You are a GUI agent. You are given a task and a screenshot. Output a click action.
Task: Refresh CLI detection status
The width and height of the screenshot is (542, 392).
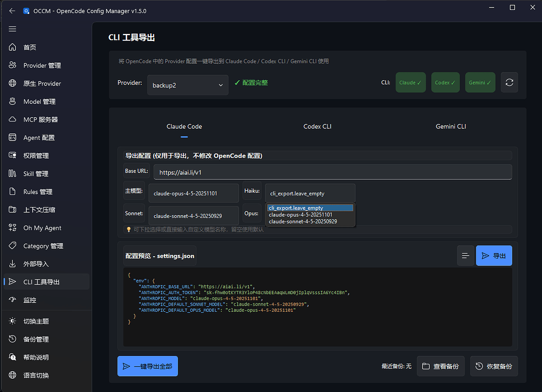(x=509, y=82)
